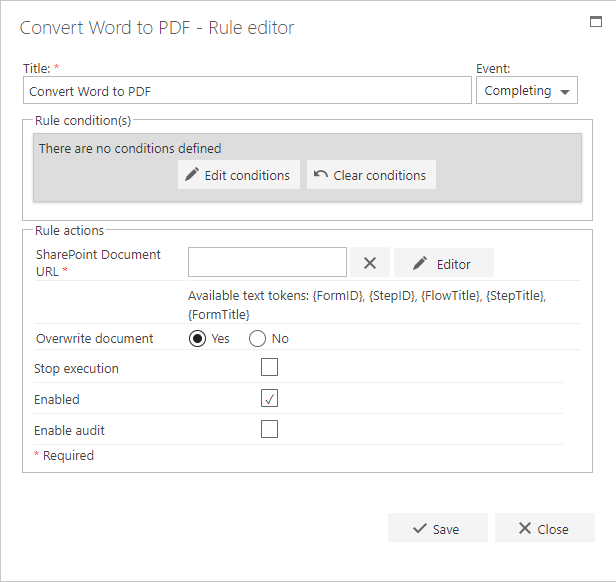Screen dimensions: 616x582
Task: Open the Edit conditions dialog
Action: [x=239, y=175]
